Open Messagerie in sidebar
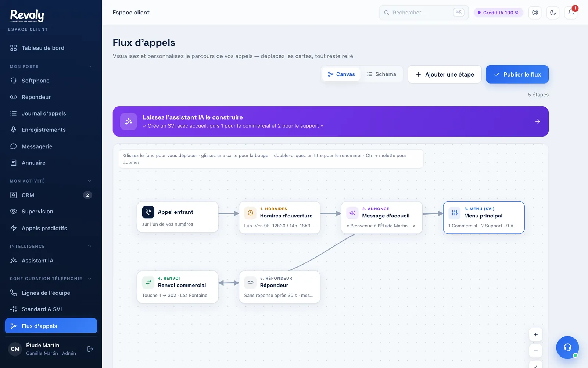The height and width of the screenshot is (368, 588). [51, 146]
